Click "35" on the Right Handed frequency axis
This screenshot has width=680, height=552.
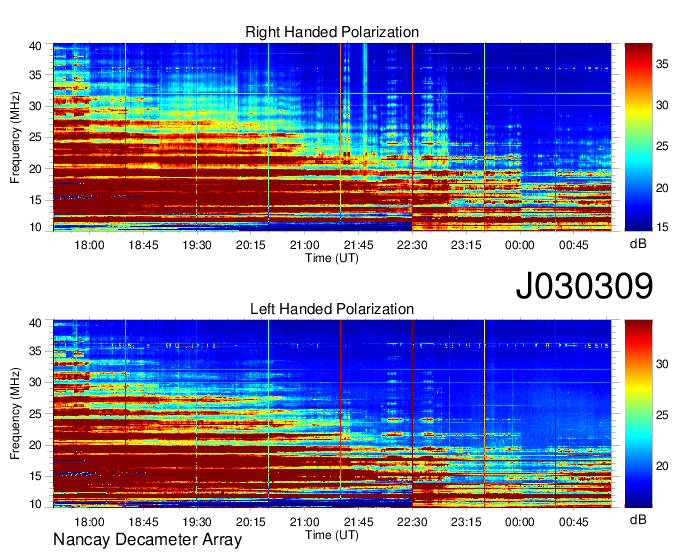[35, 75]
